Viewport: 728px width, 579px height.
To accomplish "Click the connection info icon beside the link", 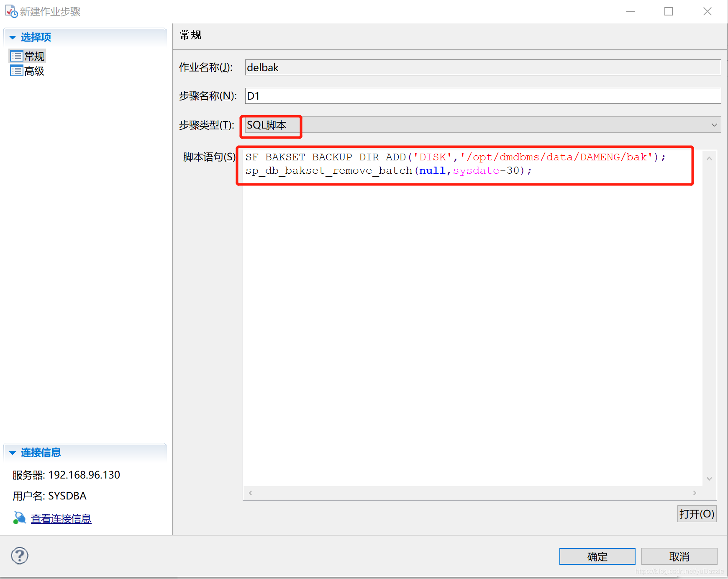I will click(x=19, y=518).
